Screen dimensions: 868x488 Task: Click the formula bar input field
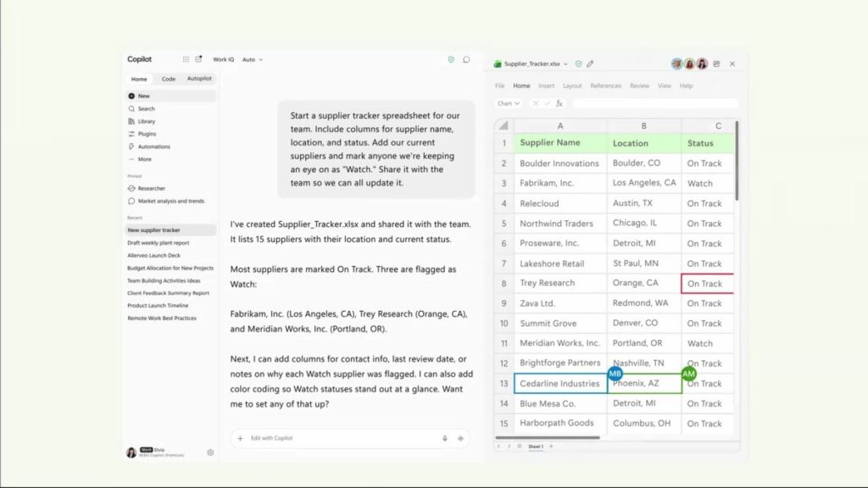[x=655, y=103]
